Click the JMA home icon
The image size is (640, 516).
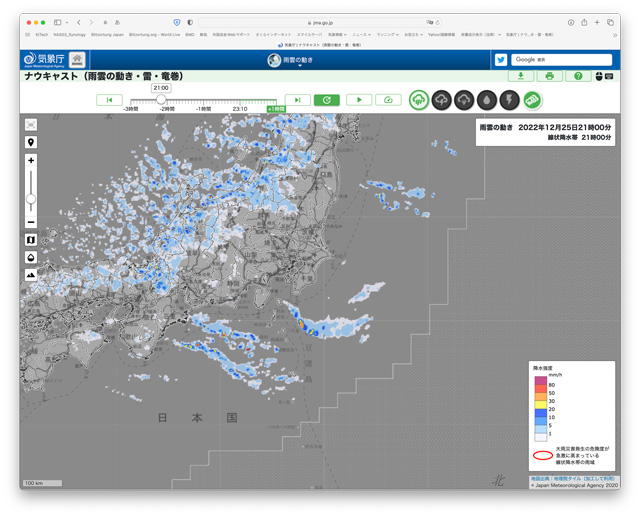pos(77,60)
